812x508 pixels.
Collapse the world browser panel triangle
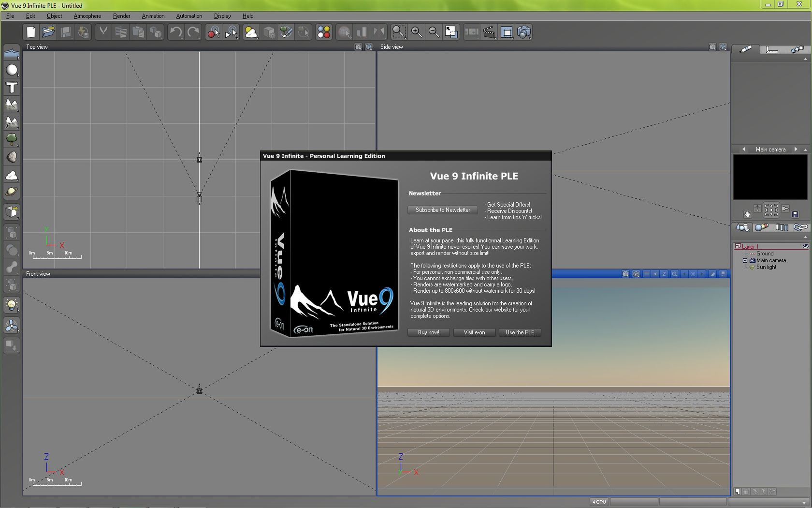(x=805, y=237)
